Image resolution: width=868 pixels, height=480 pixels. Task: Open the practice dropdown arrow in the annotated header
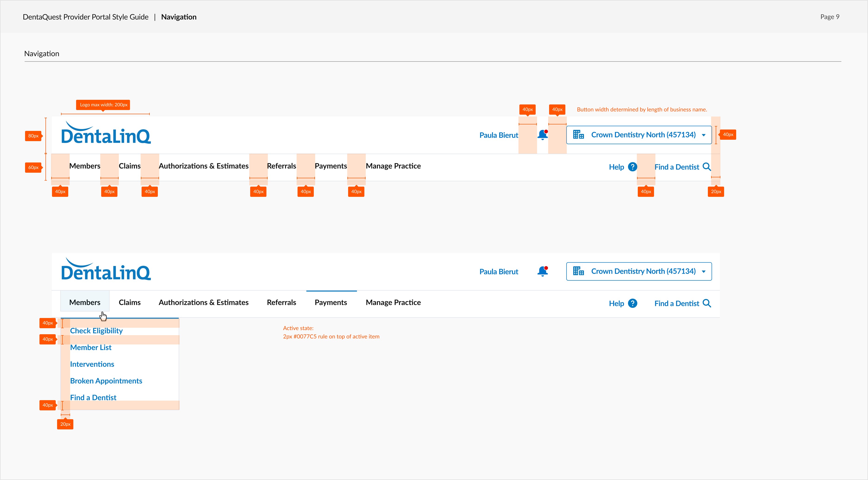703,135
